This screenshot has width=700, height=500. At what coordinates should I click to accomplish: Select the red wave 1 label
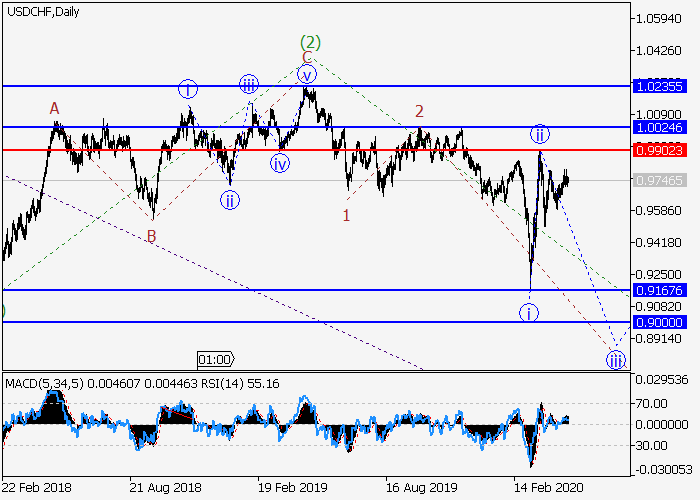[347, 214]
